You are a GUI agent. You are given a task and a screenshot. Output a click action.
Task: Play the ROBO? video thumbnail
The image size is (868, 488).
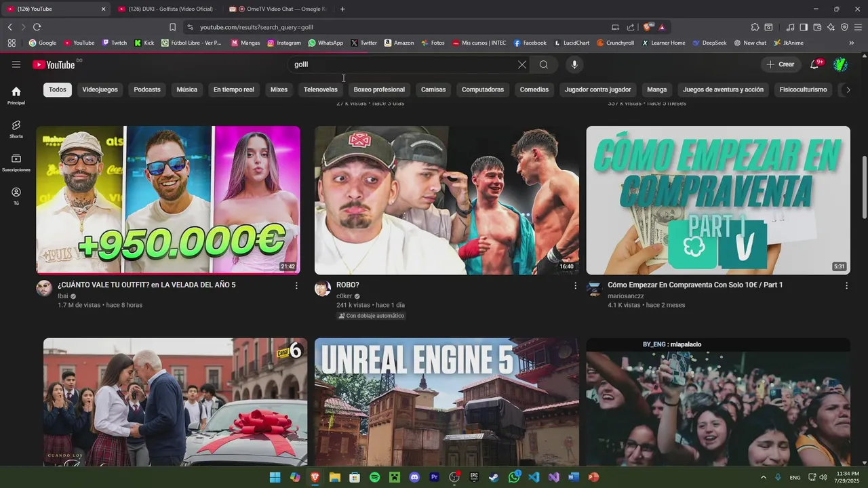[446, 200]
